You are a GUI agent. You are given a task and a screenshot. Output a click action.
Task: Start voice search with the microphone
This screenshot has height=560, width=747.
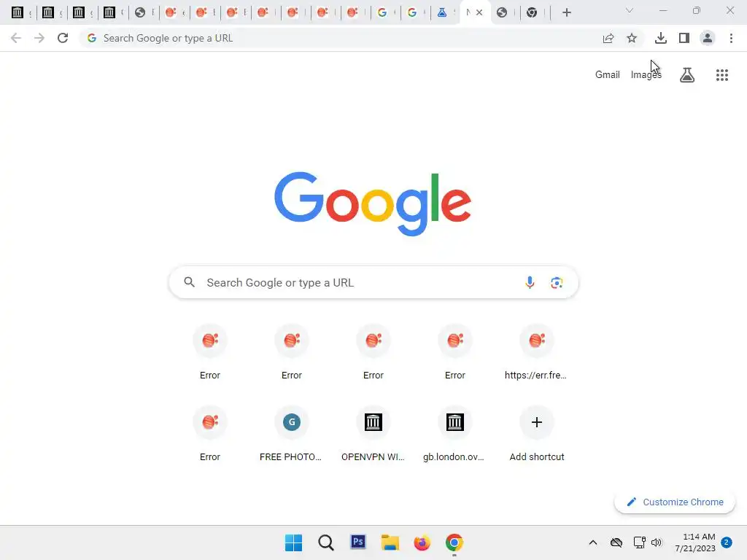530,282
